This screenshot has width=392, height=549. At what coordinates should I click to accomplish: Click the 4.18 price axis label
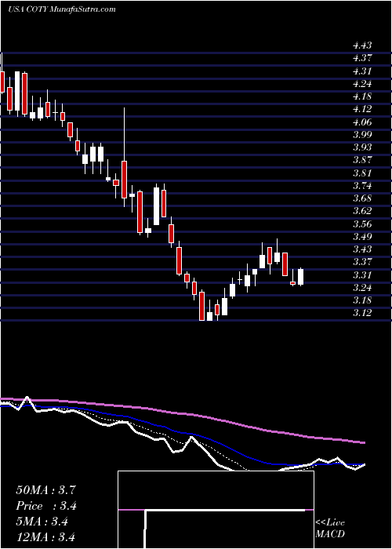tap(362, 96)
